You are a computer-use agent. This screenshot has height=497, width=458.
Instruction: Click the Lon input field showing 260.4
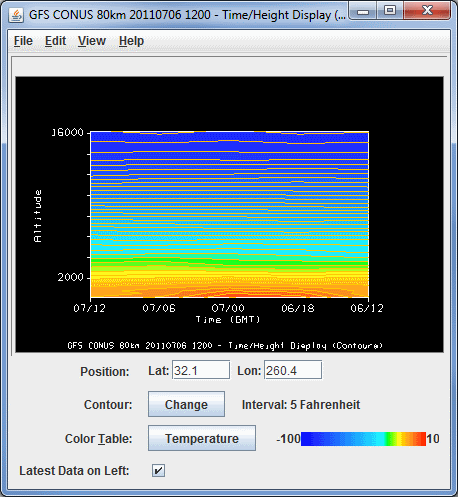click(x=293, y=370)
